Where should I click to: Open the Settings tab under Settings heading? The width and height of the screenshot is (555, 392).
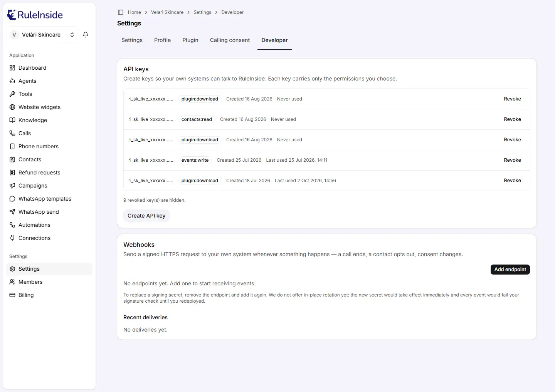click(132, 40)
